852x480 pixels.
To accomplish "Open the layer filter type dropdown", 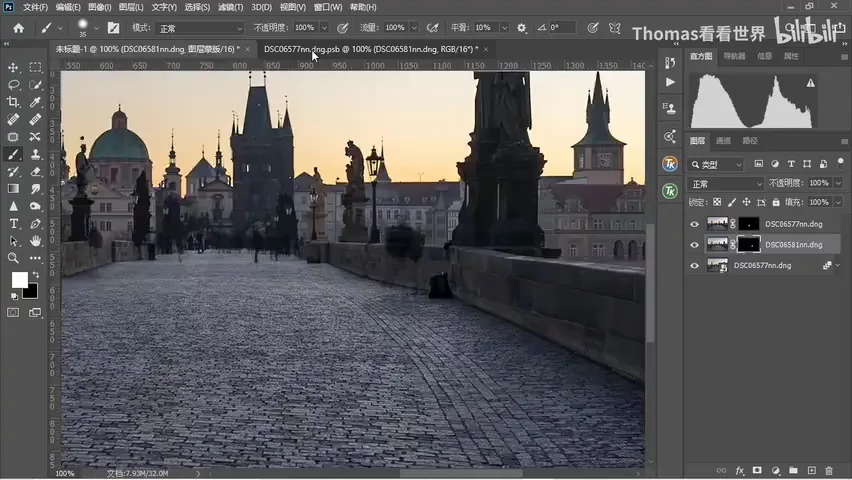I will [x=716, y=164].
